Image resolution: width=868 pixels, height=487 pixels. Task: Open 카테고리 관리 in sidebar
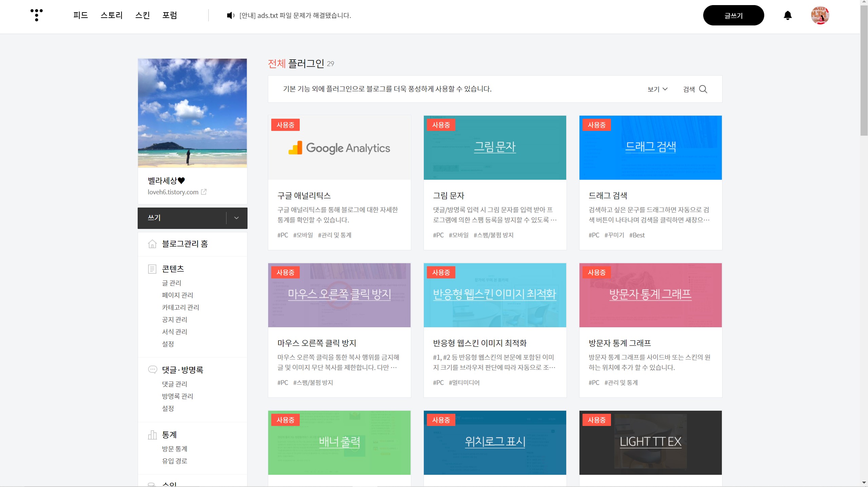[180, 307]
